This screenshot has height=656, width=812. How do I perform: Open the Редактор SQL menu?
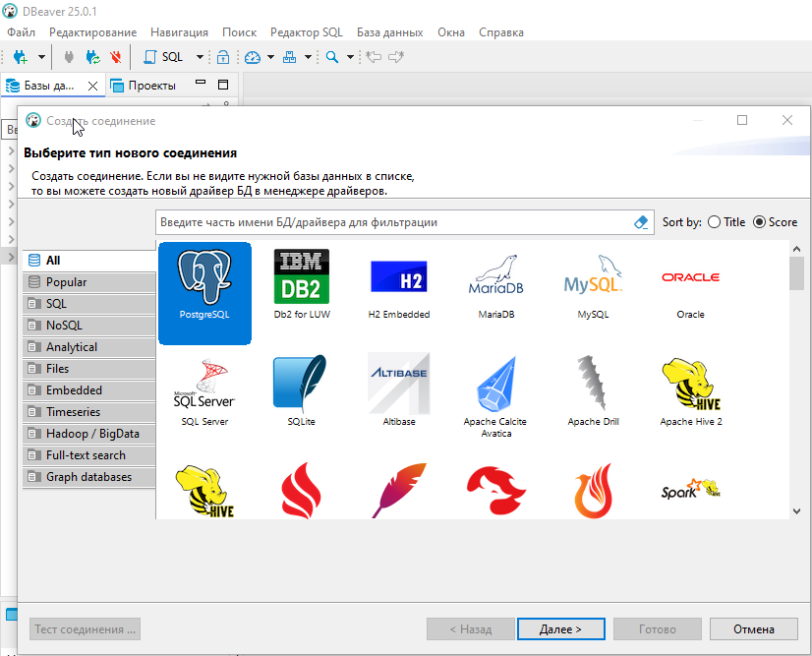tap(307, 32)
